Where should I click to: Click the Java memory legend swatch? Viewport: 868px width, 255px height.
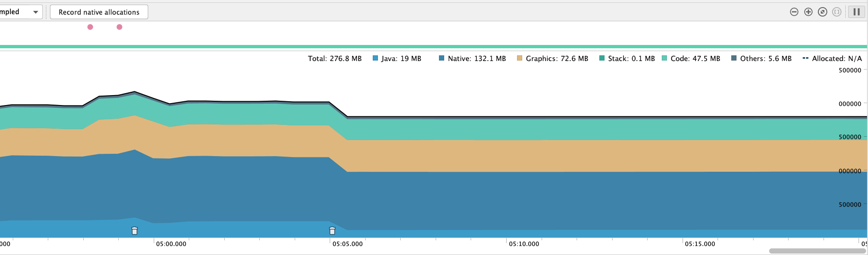pyautogui.click(x=376, y=58)
